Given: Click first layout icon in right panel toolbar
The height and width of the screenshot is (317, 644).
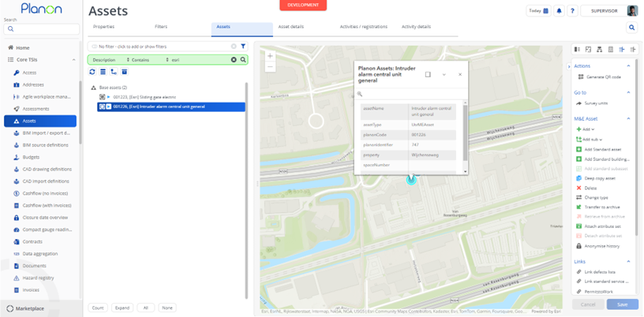Looking at the screenshot, I should (x=577, y=49).
